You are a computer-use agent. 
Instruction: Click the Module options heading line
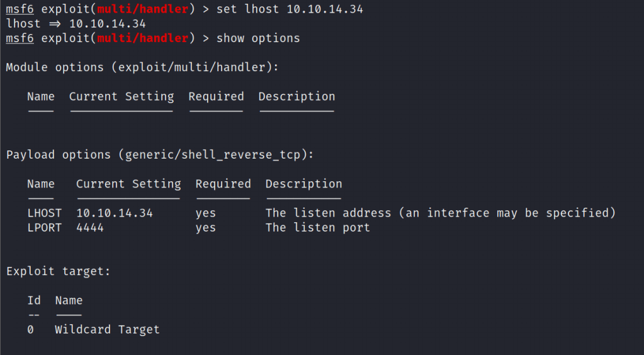coord(142,67)
